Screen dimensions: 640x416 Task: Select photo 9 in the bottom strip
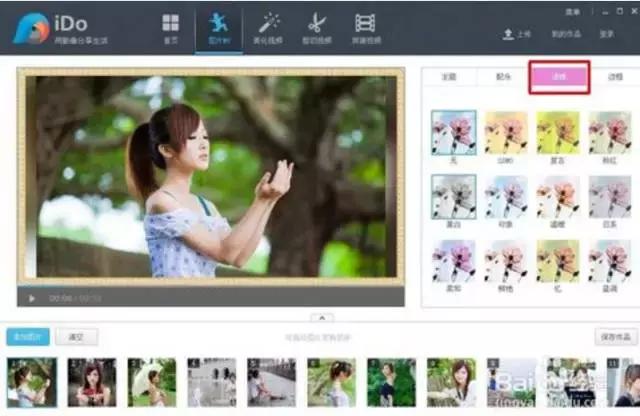pos(511,382)
